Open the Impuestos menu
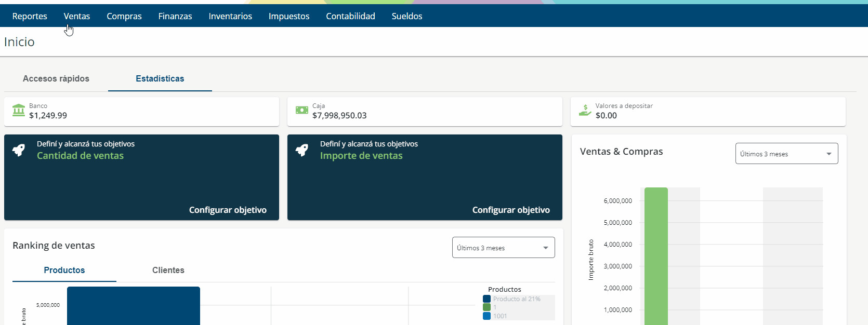 (289, 16)
